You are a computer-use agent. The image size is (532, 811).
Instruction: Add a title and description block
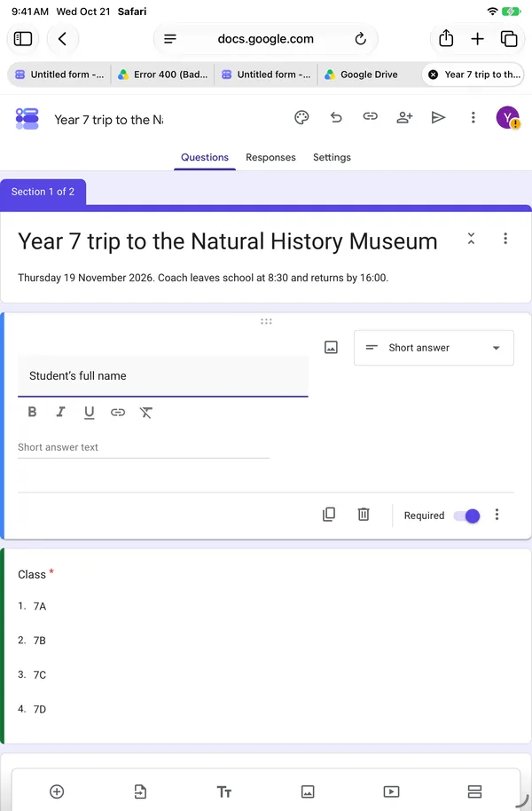(223, 791)
